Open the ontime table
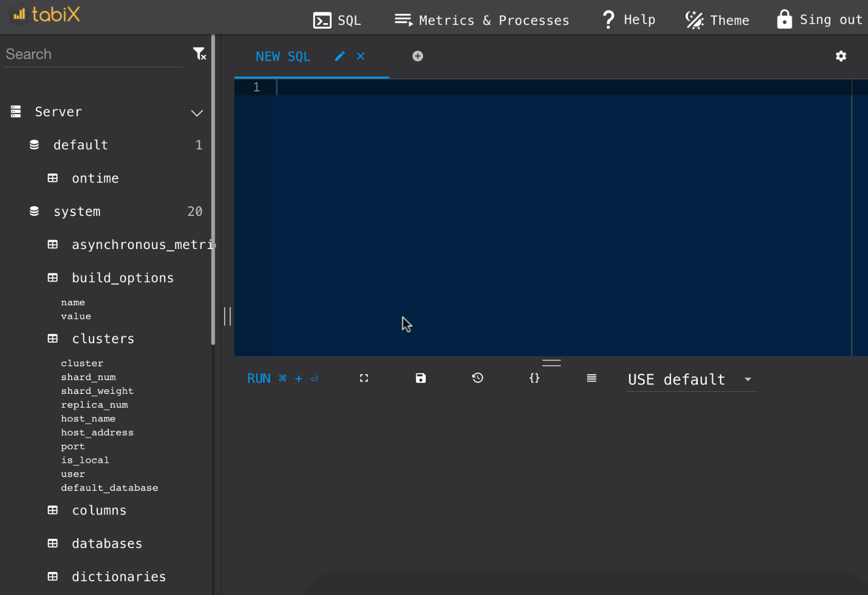 point(95,178)
